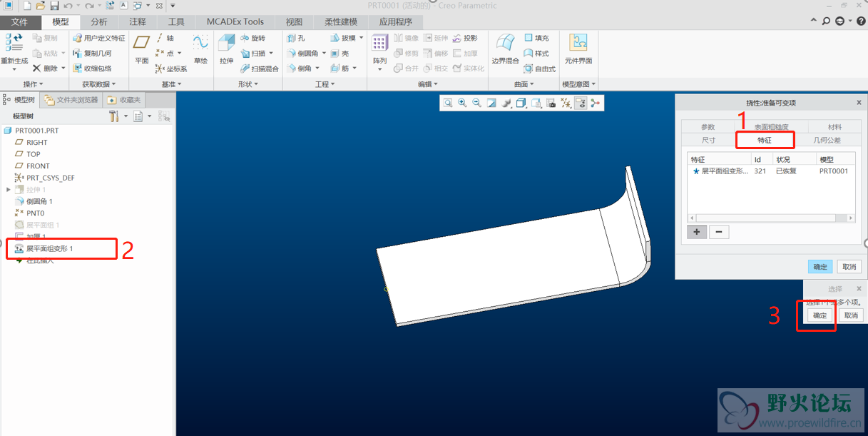The width and height of the screenshot is (868, 436).
Task: Select the 填充 fill tool
Action: pos(536,38)
